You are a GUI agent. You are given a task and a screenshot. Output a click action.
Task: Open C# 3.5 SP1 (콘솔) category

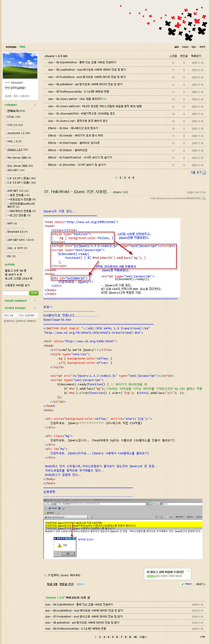(21, 178)
